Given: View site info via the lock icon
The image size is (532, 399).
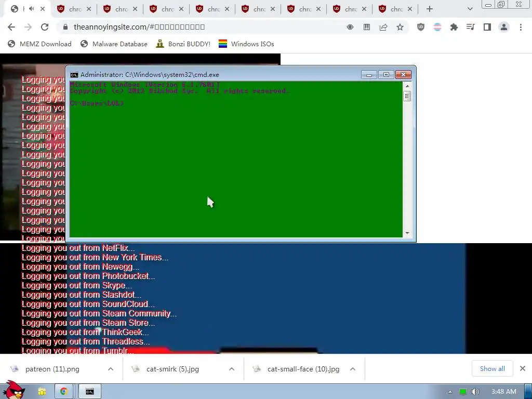Looking at the screenshot, I should 65,27.
